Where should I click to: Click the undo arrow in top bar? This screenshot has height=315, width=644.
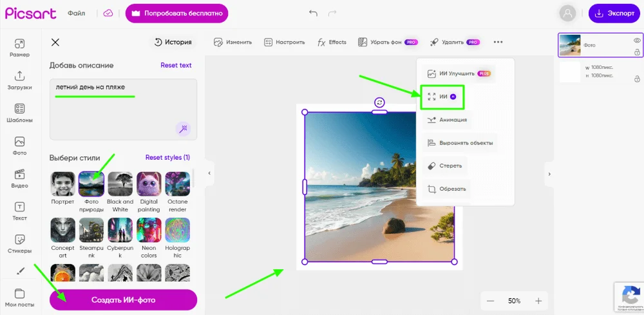point(313,13)
